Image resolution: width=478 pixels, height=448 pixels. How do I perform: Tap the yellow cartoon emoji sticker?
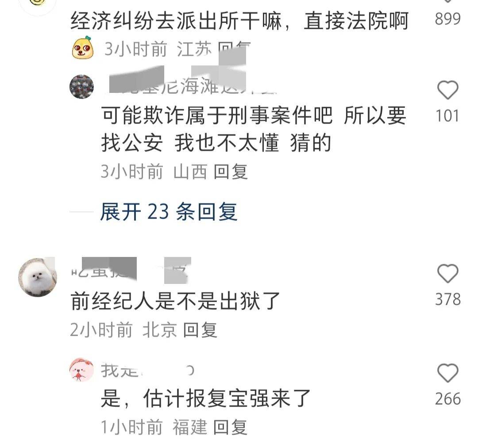click(x=83, y=48)
